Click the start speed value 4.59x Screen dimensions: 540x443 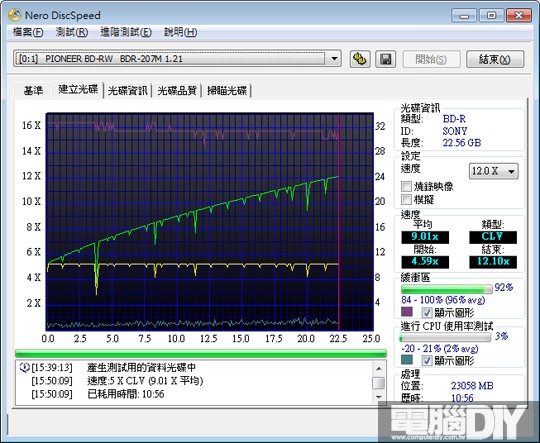point(425,262)
